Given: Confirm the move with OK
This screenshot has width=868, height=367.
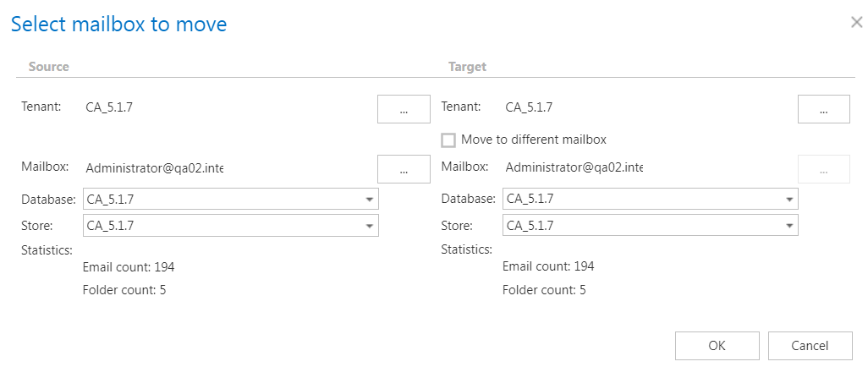Looking at the screenshot, I should (x=717, y=345).
